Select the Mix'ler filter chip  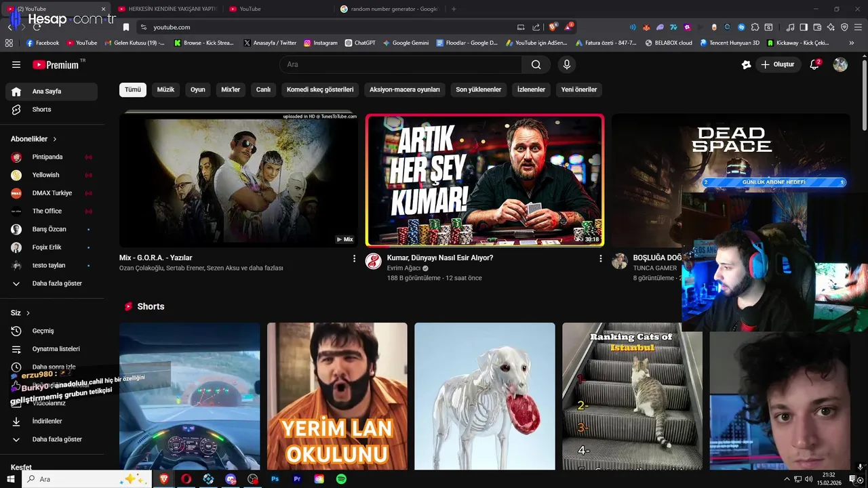click(x=231, y=89)
